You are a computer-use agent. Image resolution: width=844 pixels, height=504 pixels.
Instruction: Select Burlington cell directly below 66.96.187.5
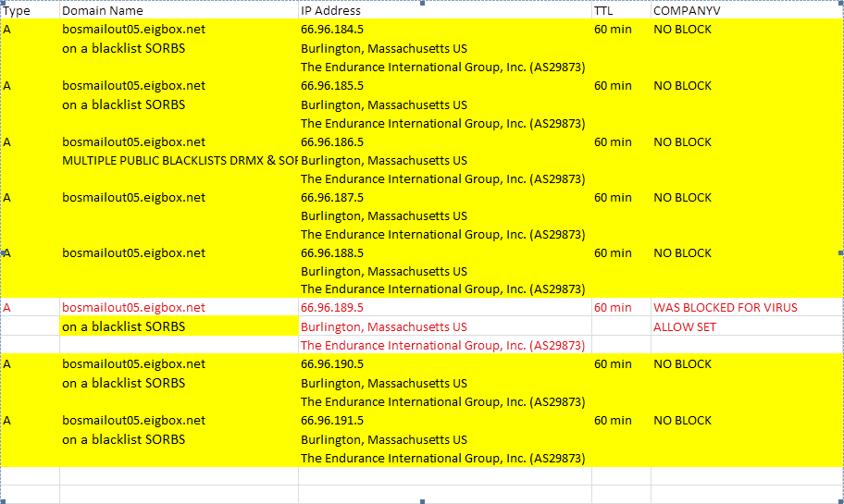pyautogui.click(x=444, y=215)
